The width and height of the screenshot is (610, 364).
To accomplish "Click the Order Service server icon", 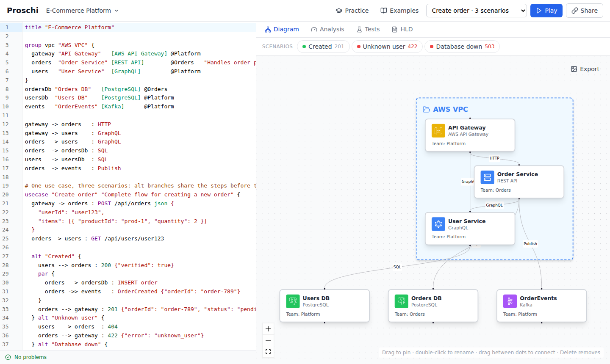I will (487, 177).
